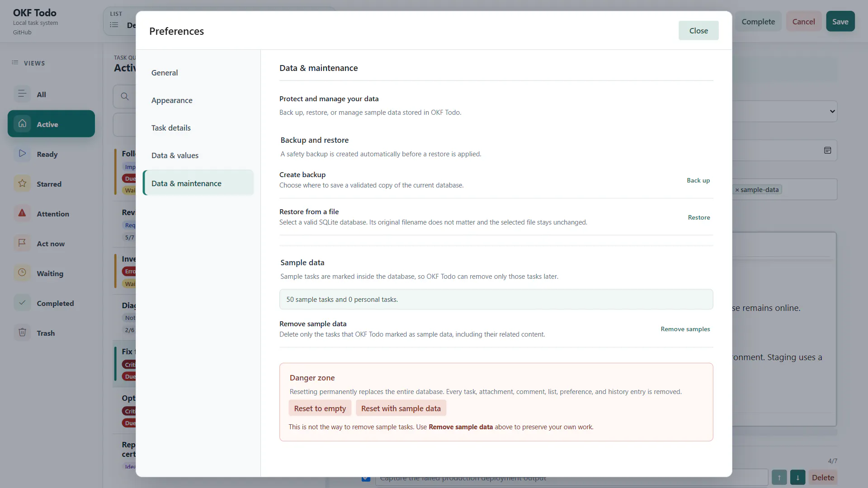Select the Waiting view label

click(x=50, y=273)
